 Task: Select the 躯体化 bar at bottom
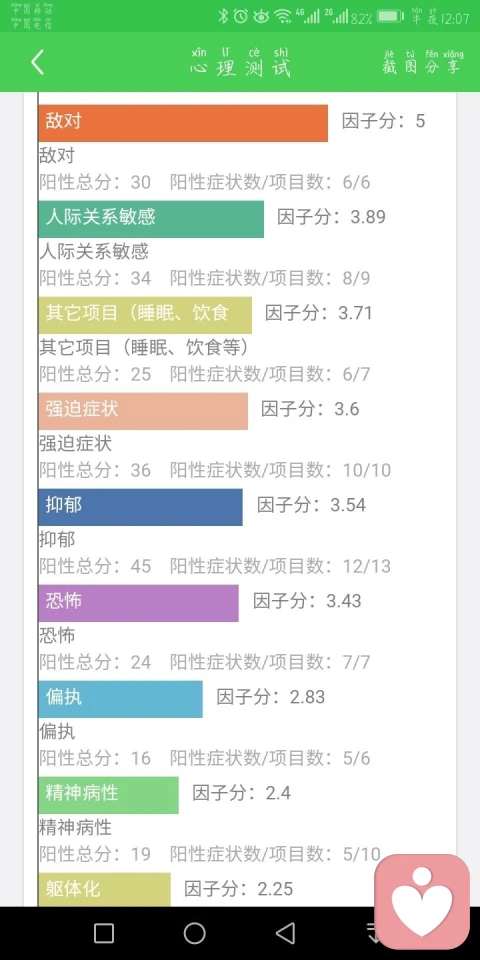click(x=105, y=890)
